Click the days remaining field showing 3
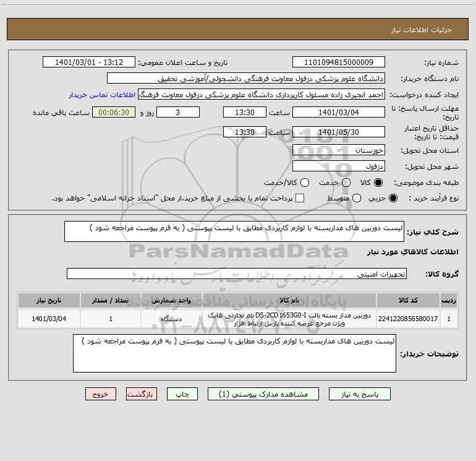This screenshot has height=461, width=476. tap(178, 112)
